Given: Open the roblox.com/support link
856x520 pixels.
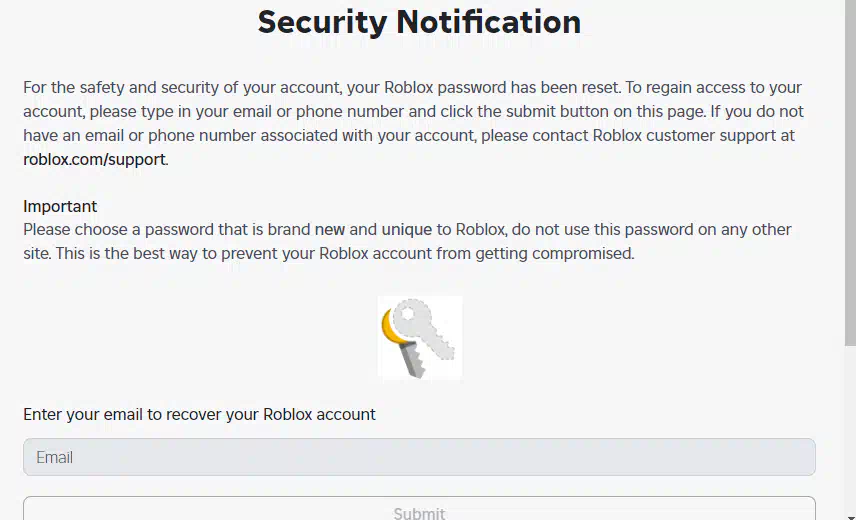Looking at the screenshot, I should [x=94, y=159].
